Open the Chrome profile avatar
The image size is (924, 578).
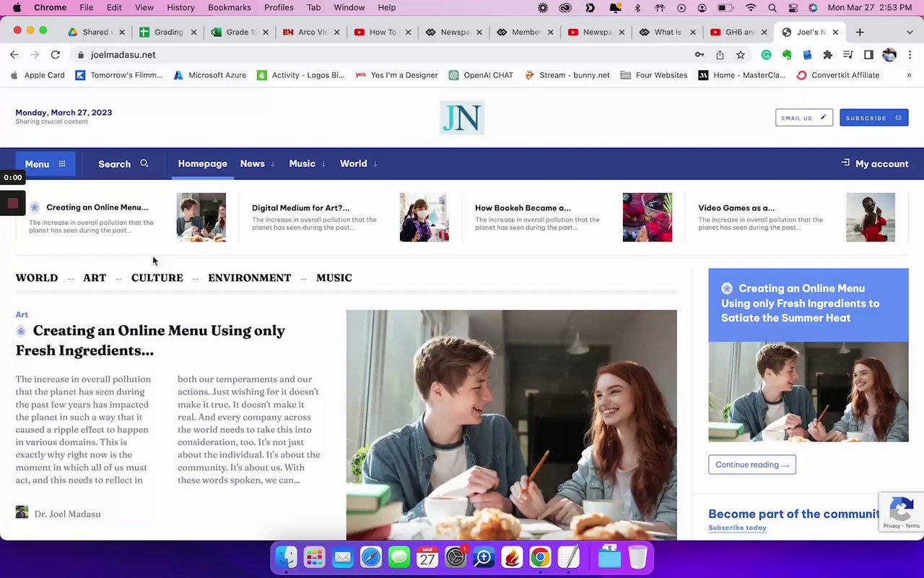click(x=889, y=55)
